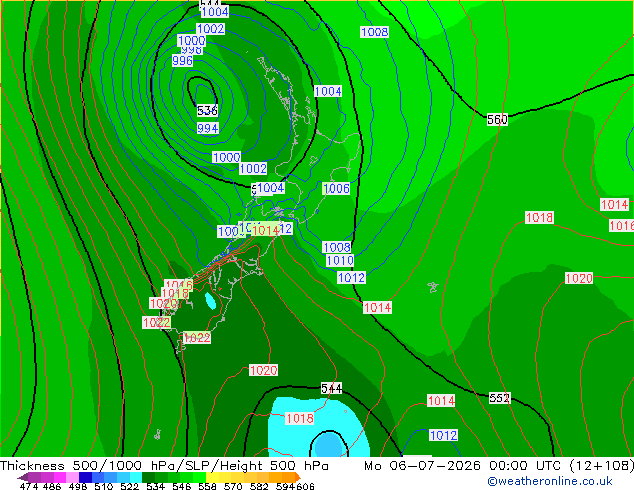Click the legend value 522
The width and height of the screenshot is (634, 490).
[x=129, y=486]
